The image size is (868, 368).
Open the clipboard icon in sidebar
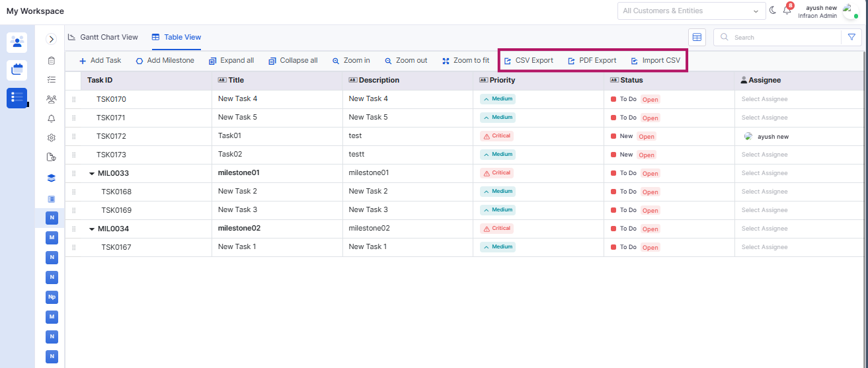[x=52, y=61]
